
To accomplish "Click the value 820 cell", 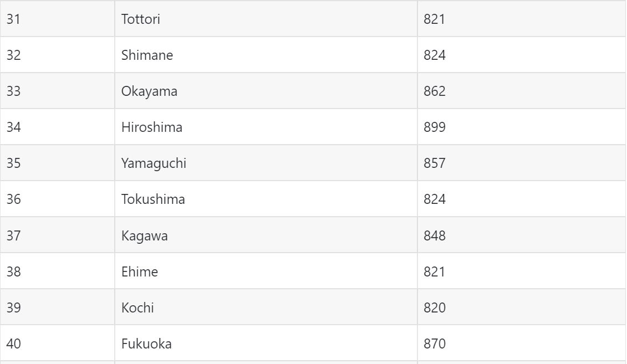I will 522,307.
